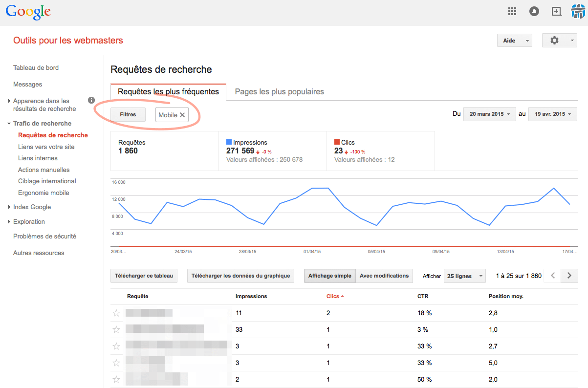Click the red Clics color square
This screenshot has height=388, width=588.
pyautogui.click(x=337, y=142)
